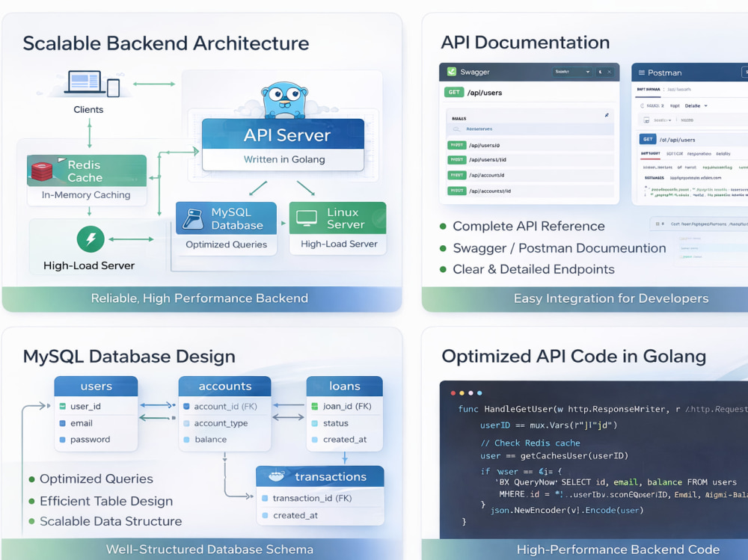
Task: Click the magnifier search icon in Swagger
Action: 456,129
